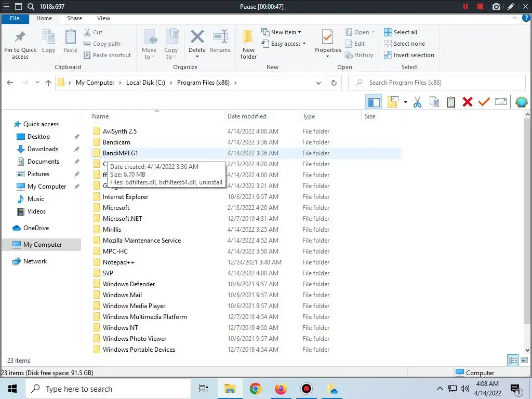Click Copy path in Clipboard group
Viewport: 532px width, 399px height.
(x=102, y=44)
